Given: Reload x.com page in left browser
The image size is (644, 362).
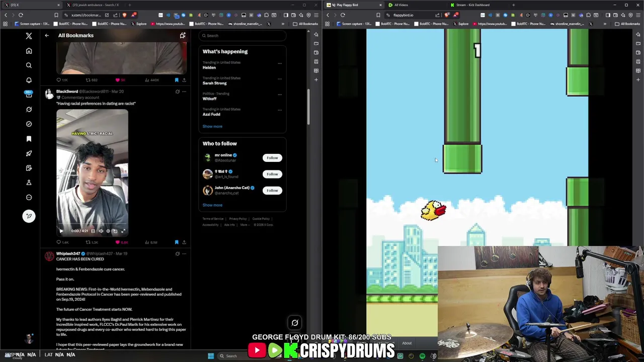Looking at the screenshot, I should 21,15.
